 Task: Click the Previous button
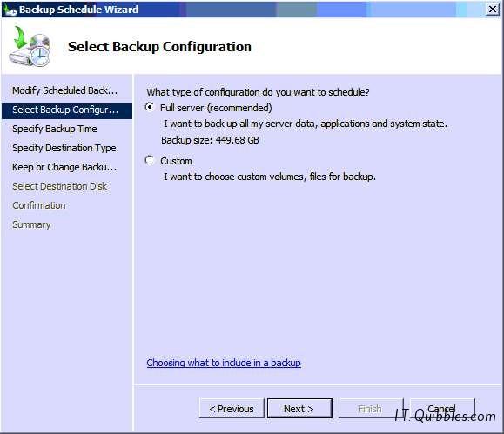[x=232, y=409]
